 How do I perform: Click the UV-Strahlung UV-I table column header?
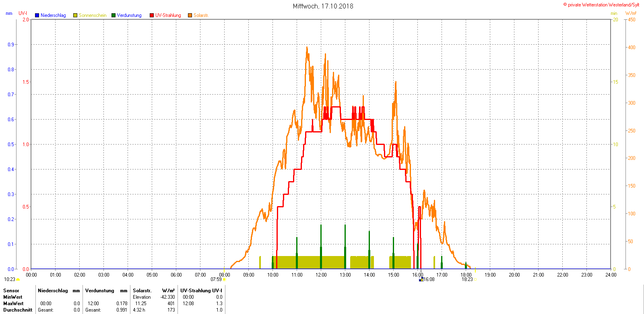201,291
